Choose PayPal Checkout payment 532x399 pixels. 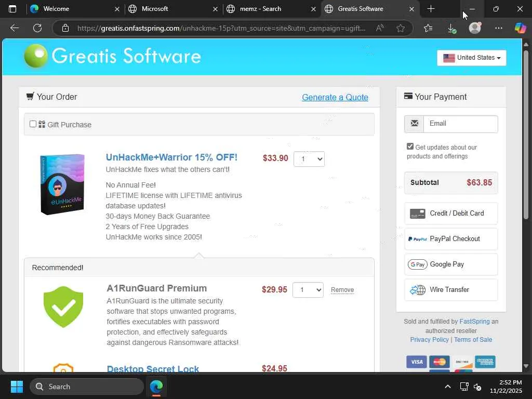tap(451, 239)
